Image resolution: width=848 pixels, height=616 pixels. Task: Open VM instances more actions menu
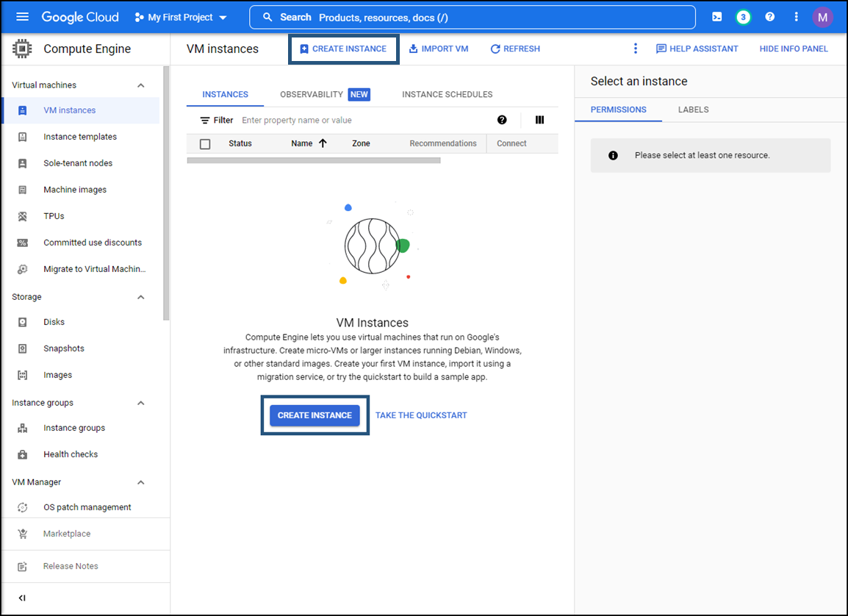[x=636, y=49]
